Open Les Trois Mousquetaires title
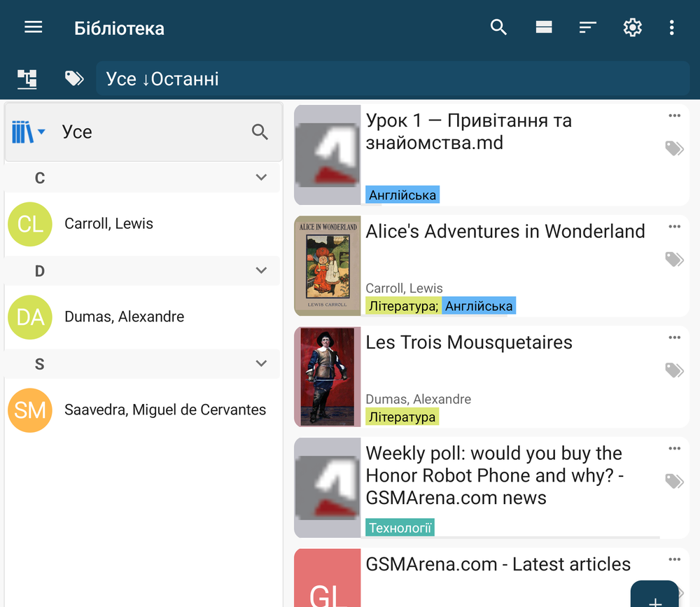700x607 pixels. (x=469, y=342)
